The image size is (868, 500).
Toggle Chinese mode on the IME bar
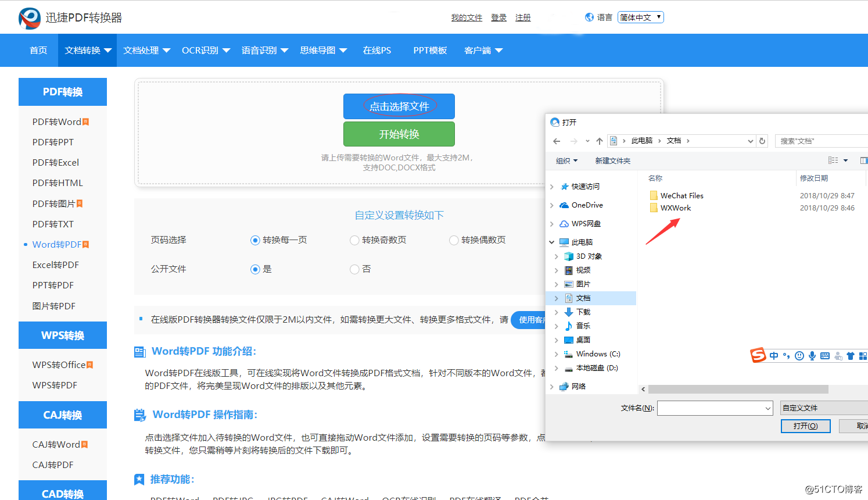pos(774,356)
